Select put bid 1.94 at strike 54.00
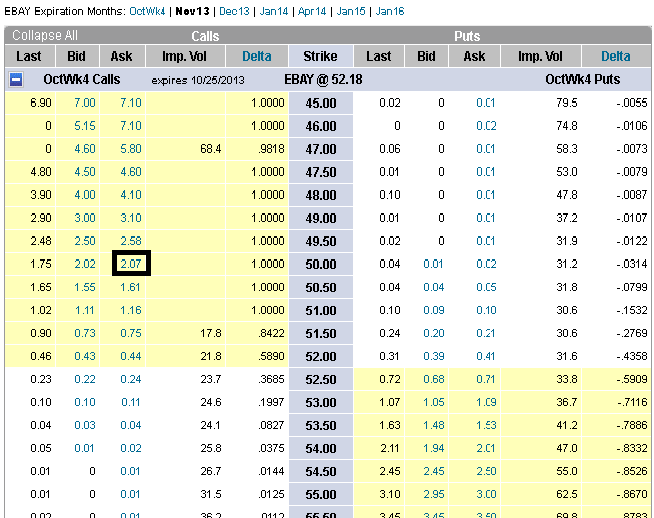 tap(433, 448)
